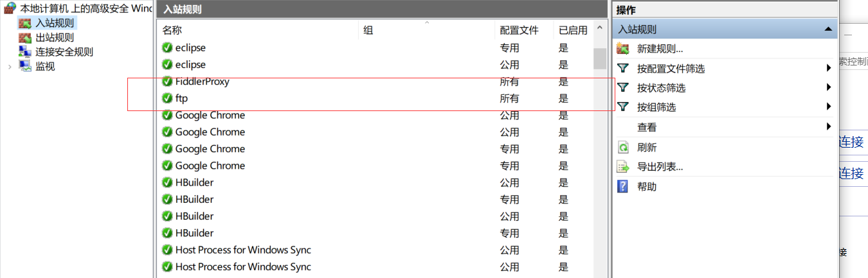This screenshot has height=278, width=868.
Task: Click the rules list vertical scrollbar thumb
Action: tap(600, 58)
